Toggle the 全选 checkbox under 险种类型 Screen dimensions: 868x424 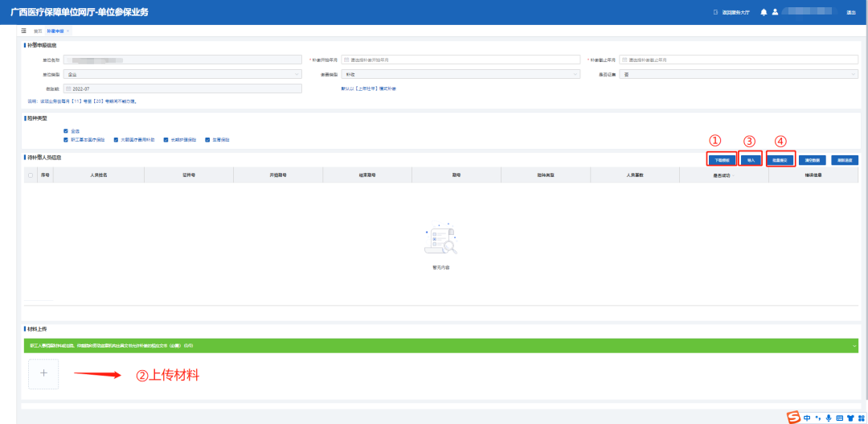66,130
